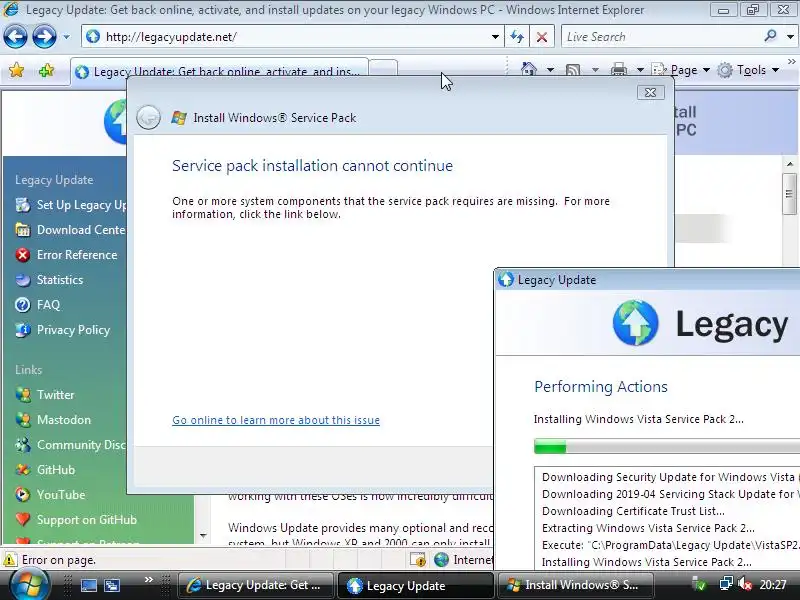This screenshot has height=600, width=800.
Task: Click the Internet zone globe icon
Action: (x=441, y=560)
